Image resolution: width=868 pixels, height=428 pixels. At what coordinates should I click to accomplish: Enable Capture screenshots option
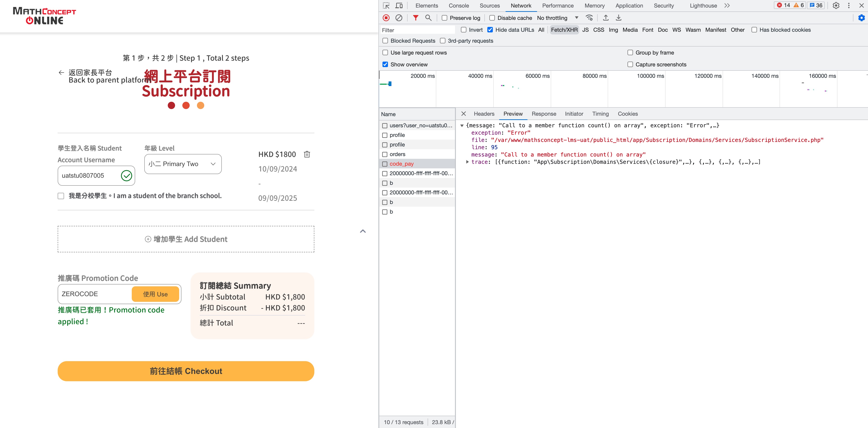tap(630, 64)
